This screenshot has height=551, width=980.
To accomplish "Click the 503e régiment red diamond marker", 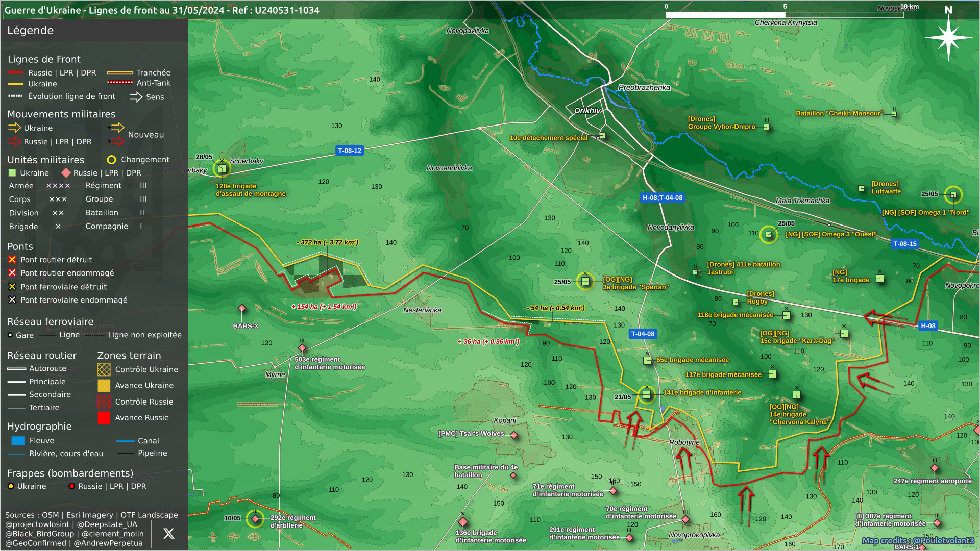I will [x=302, y=348].
